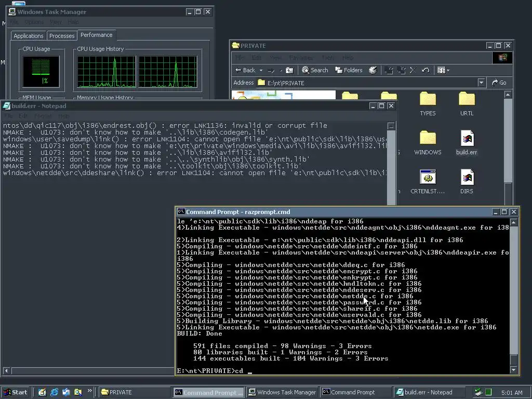Open the Back history dropdown arrow

pos(261,71)
